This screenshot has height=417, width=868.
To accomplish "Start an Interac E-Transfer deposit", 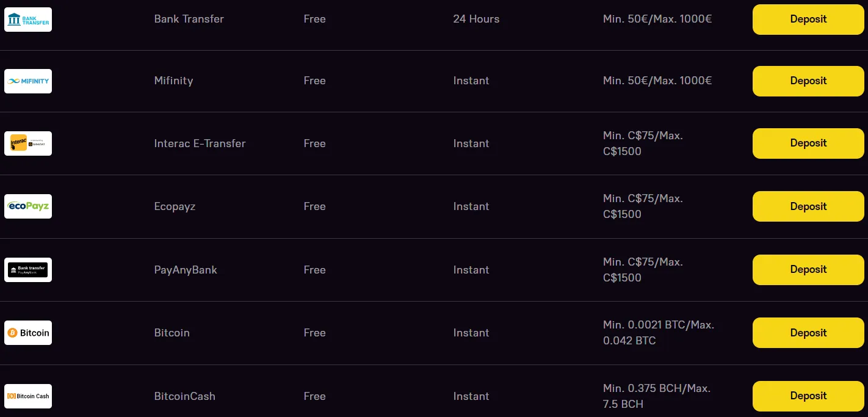I will click(808, 143).
